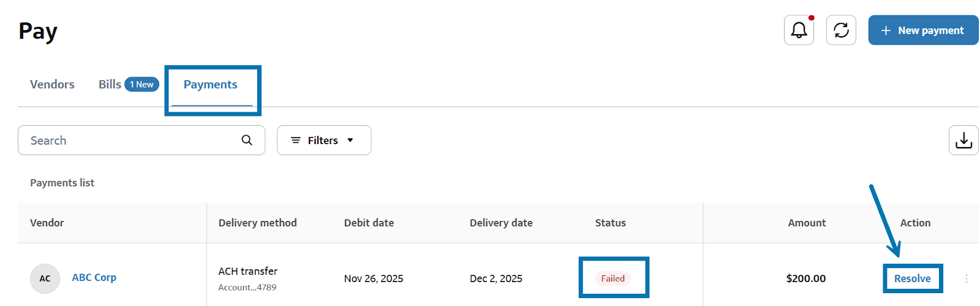This screenshot has height=306, width=980.
Task: Open the row's three-dot more menu
Action: (967, 278)
